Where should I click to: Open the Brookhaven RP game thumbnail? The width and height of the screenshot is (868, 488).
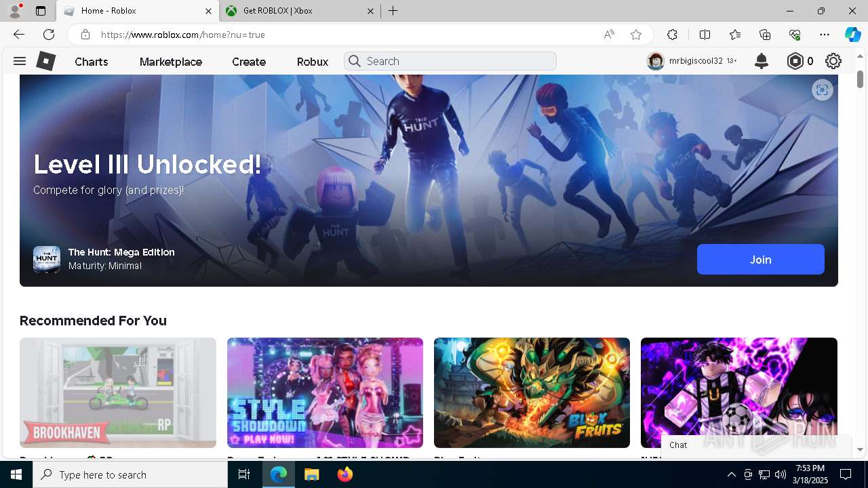click(118, 393)
